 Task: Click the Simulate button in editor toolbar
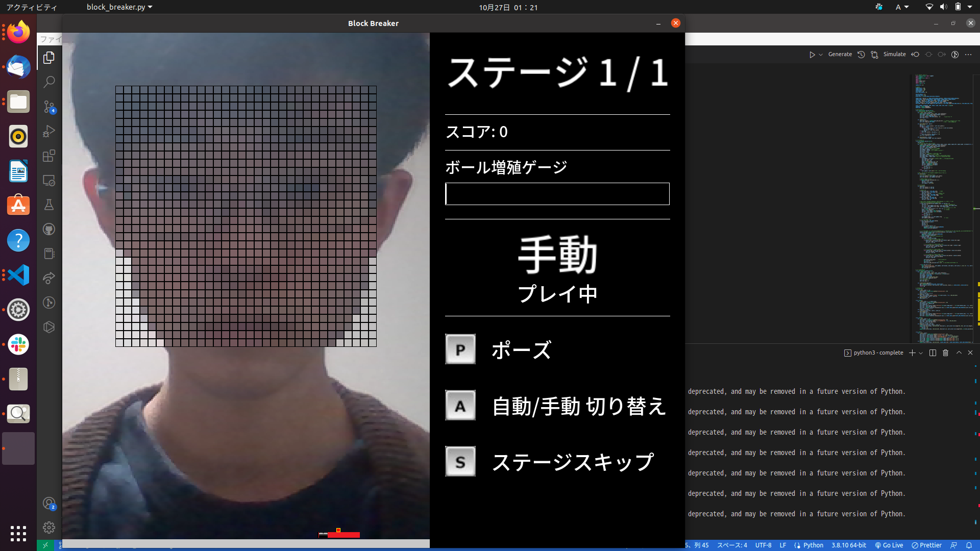[894, 54]
